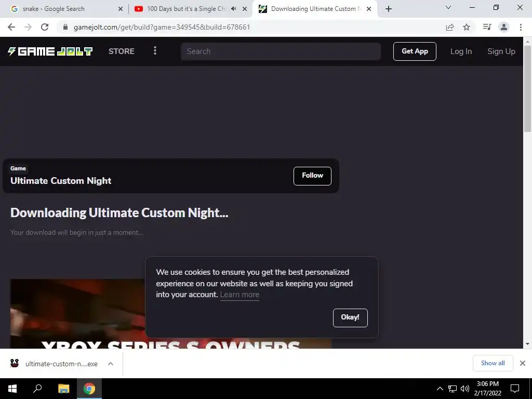Open the STORE nav item
Image resolution: width=532 pixels, height=399 pixels.
pos(122,51)
